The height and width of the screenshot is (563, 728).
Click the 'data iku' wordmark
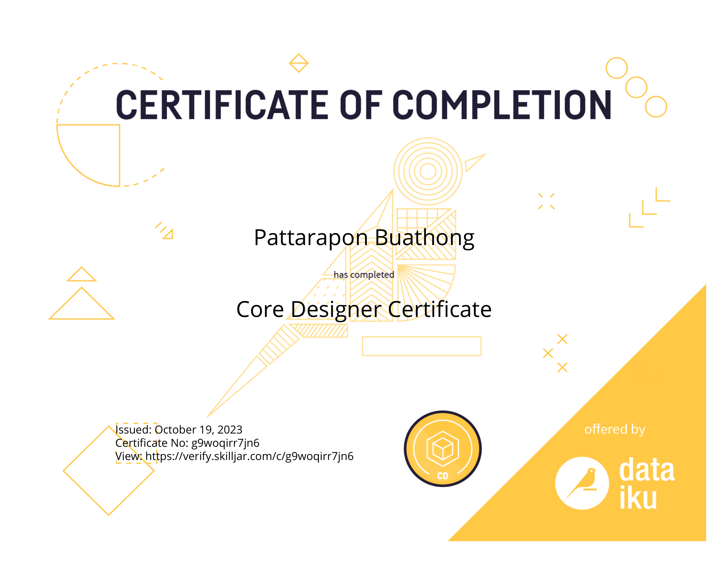pyautogui.click(x=647, y=483)
